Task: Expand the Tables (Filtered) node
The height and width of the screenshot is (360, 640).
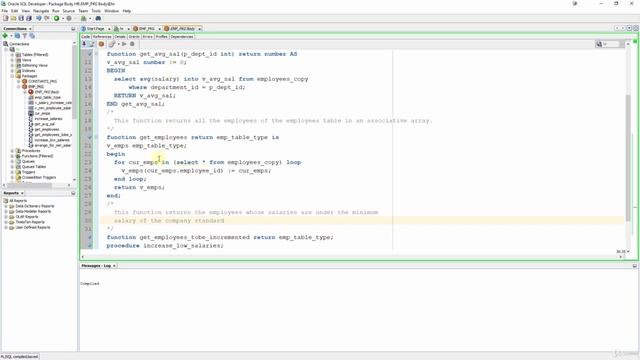Action: point(12,55)
